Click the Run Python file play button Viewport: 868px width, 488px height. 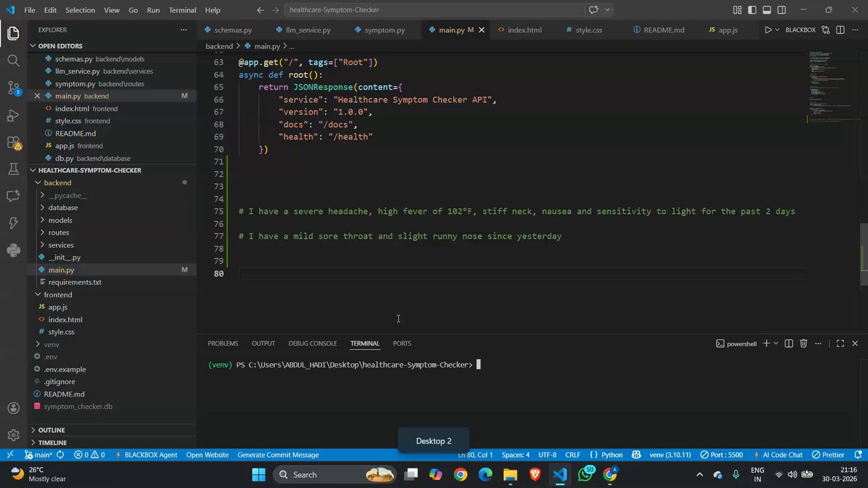tap(768, 30)
